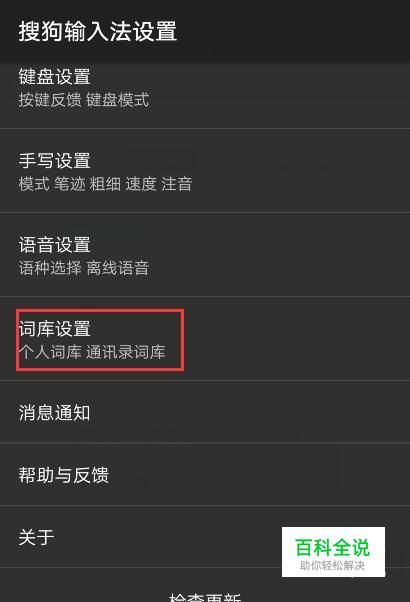Open 手写设置 handwriting settings
The image size is (410, 602).
coord(205,170)
